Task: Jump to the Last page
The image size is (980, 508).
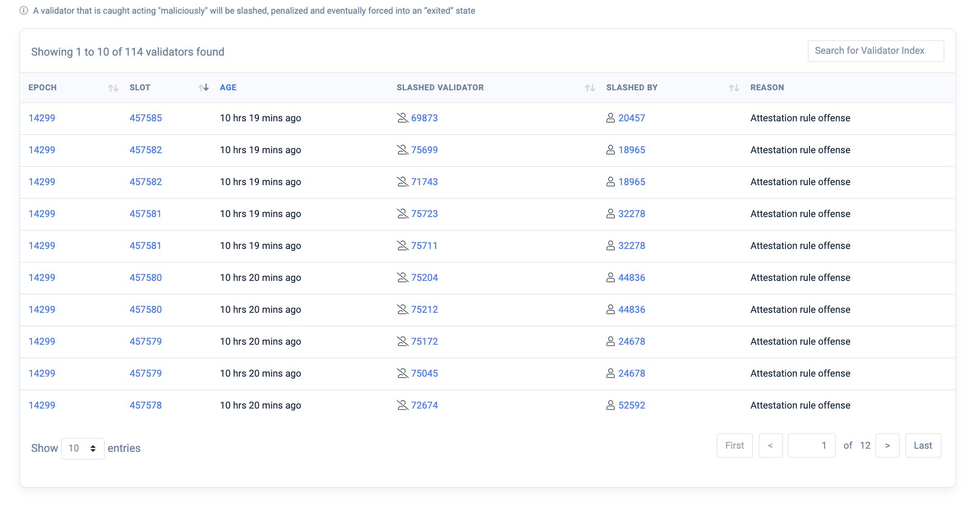Action: pyautogui.click(x=923, y=446)
